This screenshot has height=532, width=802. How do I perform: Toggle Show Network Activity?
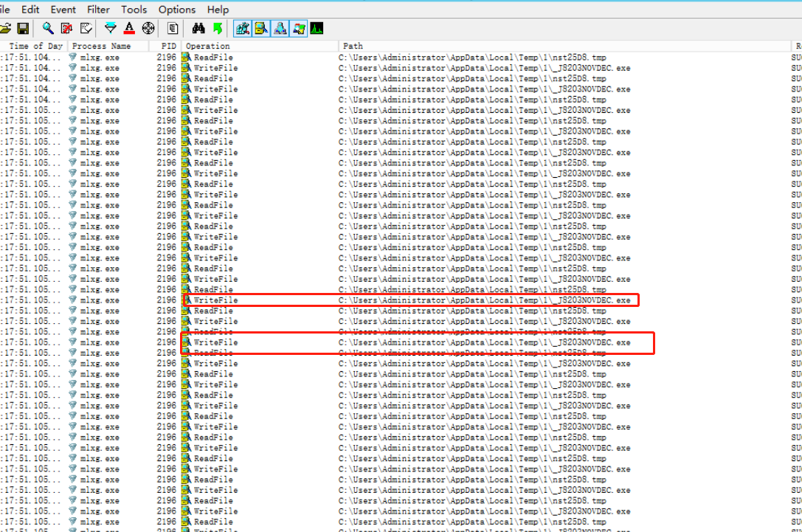280,29
